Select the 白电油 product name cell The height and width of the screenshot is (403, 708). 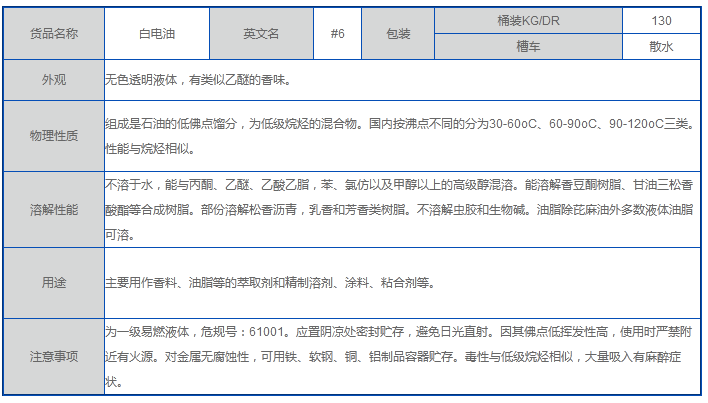(157, 33)
